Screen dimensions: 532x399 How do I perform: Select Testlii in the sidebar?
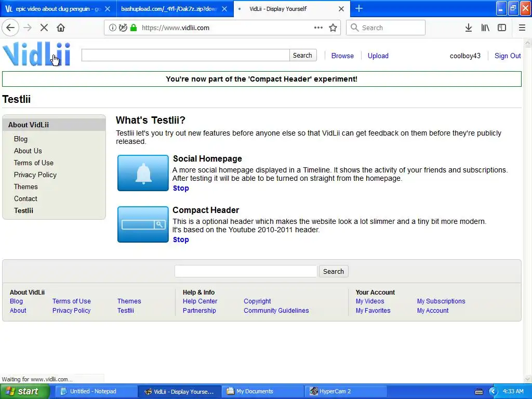(23, 210)
